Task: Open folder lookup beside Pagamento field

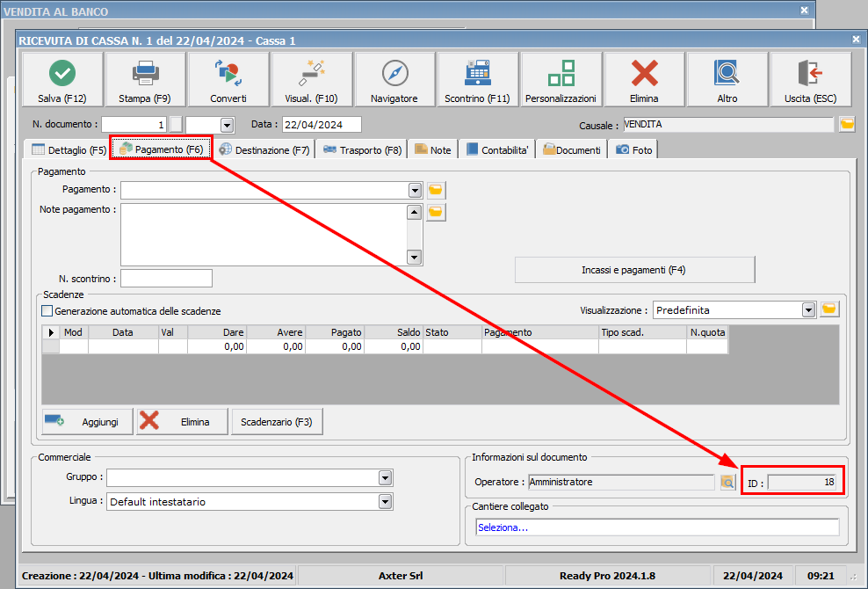Action: (x=436, y=190)
